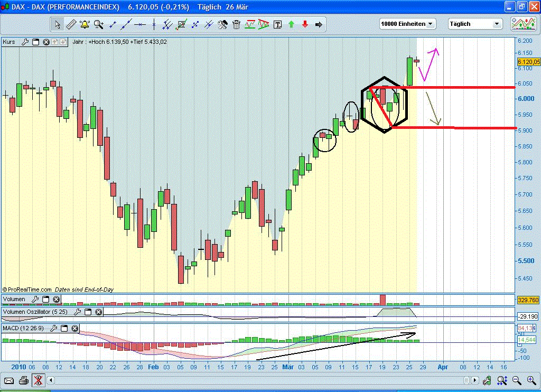Screen dimensions: 541x392
Task: Open MACD panel wrench settings
Action: (x=53, y=328)
